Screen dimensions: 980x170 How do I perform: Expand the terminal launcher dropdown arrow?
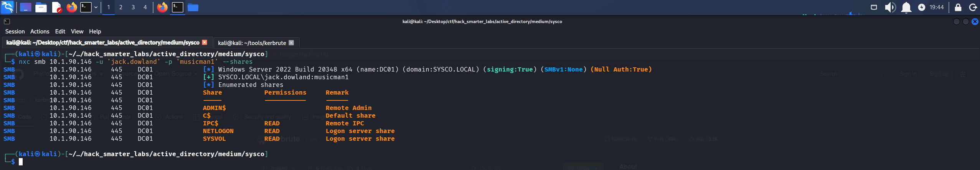[96, 7]
